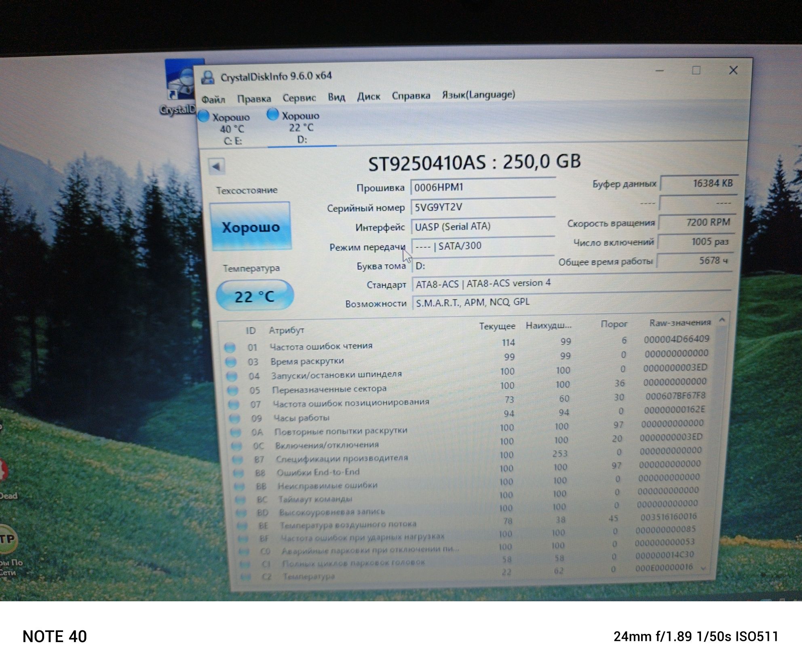Click status circle of attribute 01
802x672 pixels.
click(230, 348)
